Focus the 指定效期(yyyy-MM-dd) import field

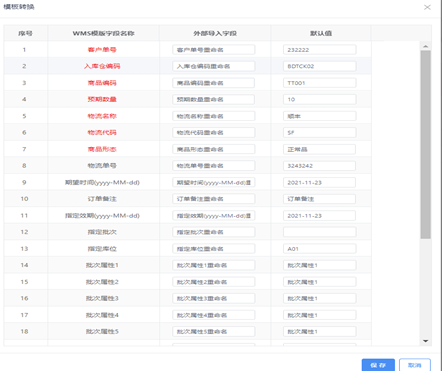[214, 216]
